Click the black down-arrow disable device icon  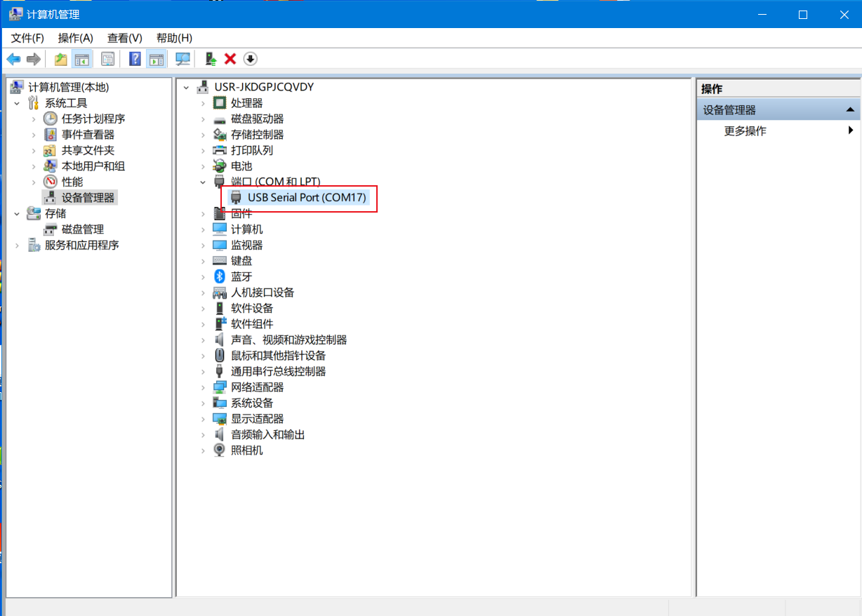tap(250, 59)
